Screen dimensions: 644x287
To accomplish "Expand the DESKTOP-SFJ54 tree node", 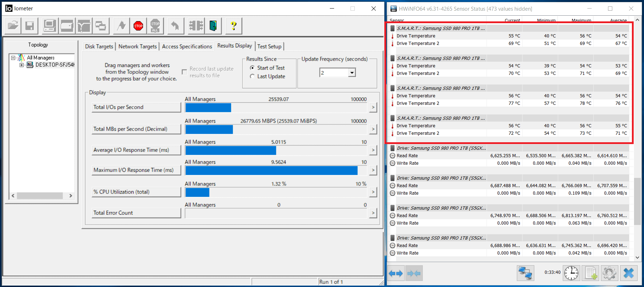I will coord(22,65).
